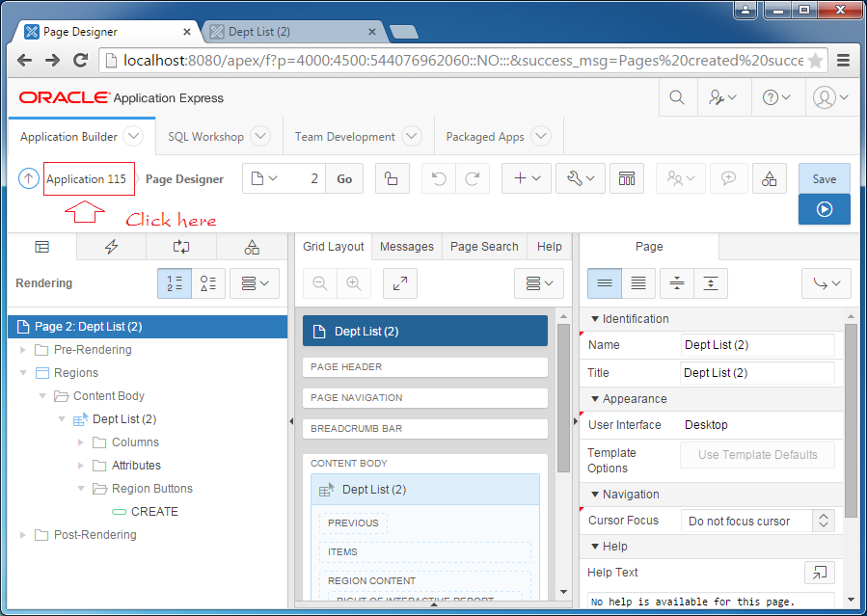Click the Shared Components shapes icon in toolbar

click(770, 178)
